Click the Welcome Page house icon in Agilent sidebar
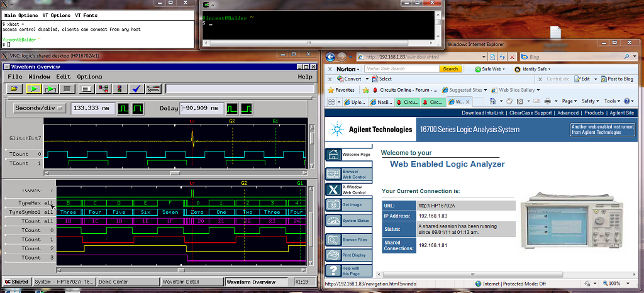The image size is (644, 293). pos(333,155)
